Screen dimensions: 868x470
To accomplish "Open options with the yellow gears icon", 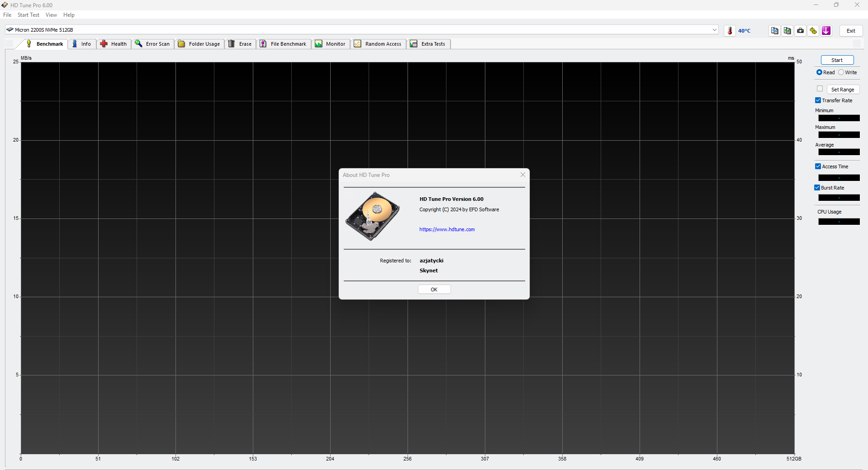I will click(x=813, y=31).
